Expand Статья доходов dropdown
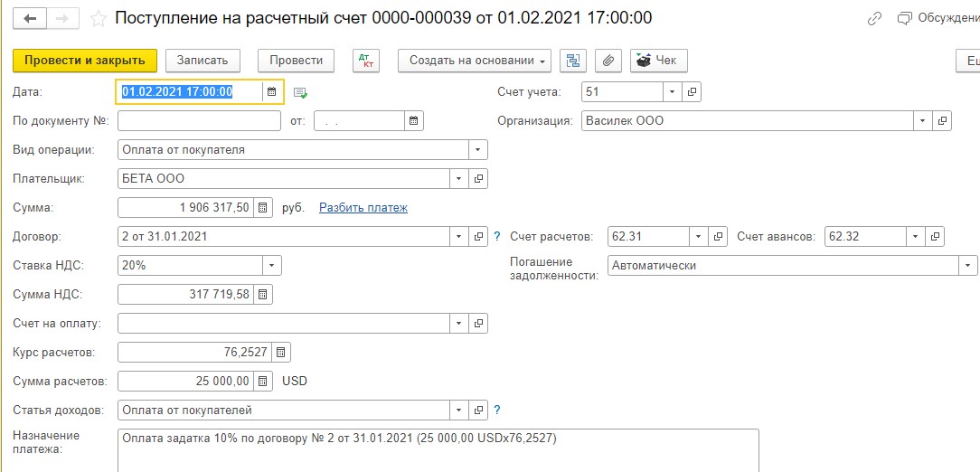The height and width of the screenshot is (472, 980). [459, 411]
